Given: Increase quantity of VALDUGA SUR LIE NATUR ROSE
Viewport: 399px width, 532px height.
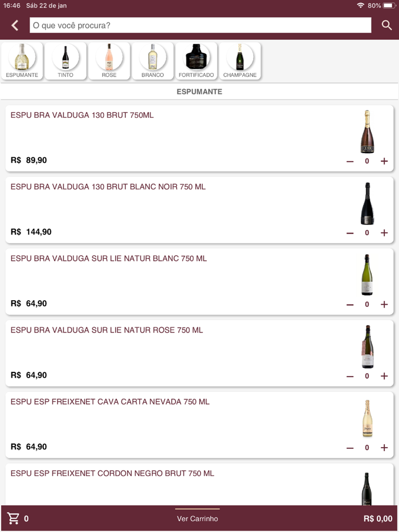Looking at the screenshot, I should click(x=384, y=376).
